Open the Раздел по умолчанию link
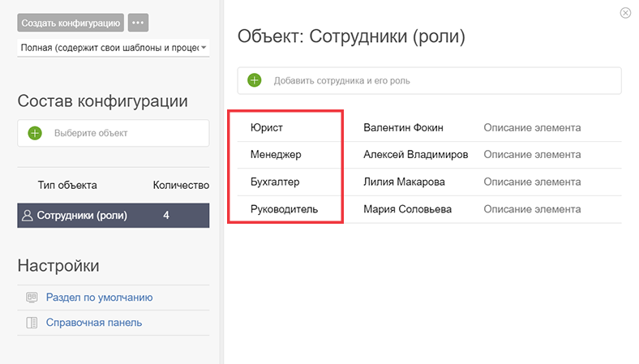The width and height of the screenshot is (639, 364). point(99,298)
